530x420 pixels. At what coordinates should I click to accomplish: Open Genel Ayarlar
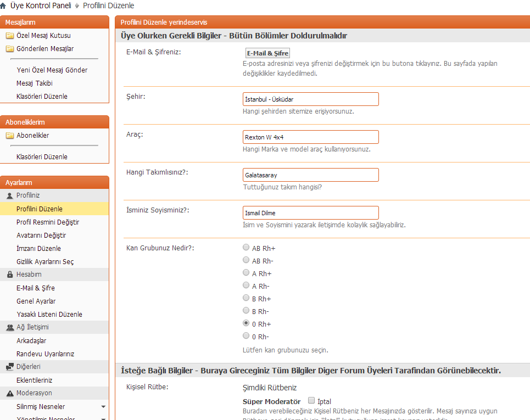pos(36,301)
